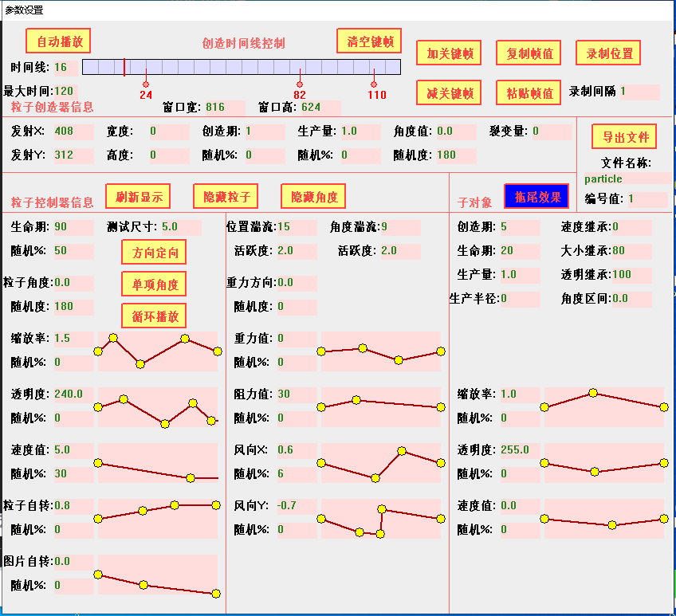This screenshot has width=676, height=616.
Task: Export the particle file via 导出文件
Action: [624, 136]
